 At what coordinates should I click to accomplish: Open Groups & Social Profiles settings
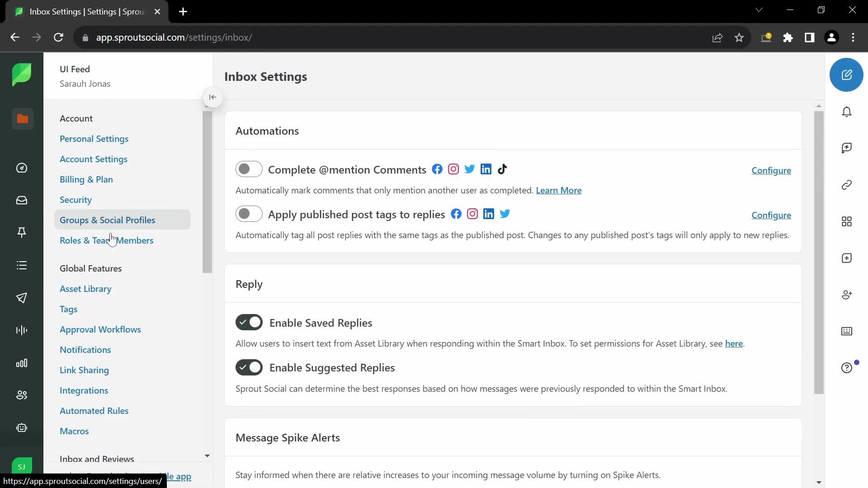click(108, 220)
